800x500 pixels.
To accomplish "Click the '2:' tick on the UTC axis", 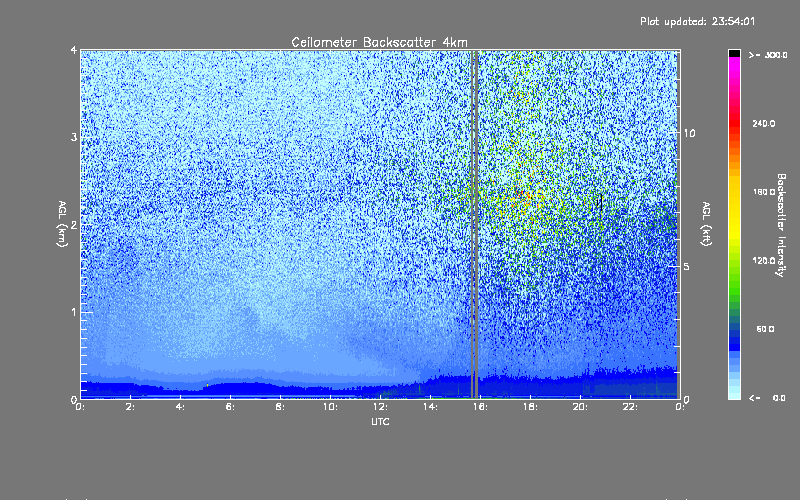I will click(x=131, y=407).
